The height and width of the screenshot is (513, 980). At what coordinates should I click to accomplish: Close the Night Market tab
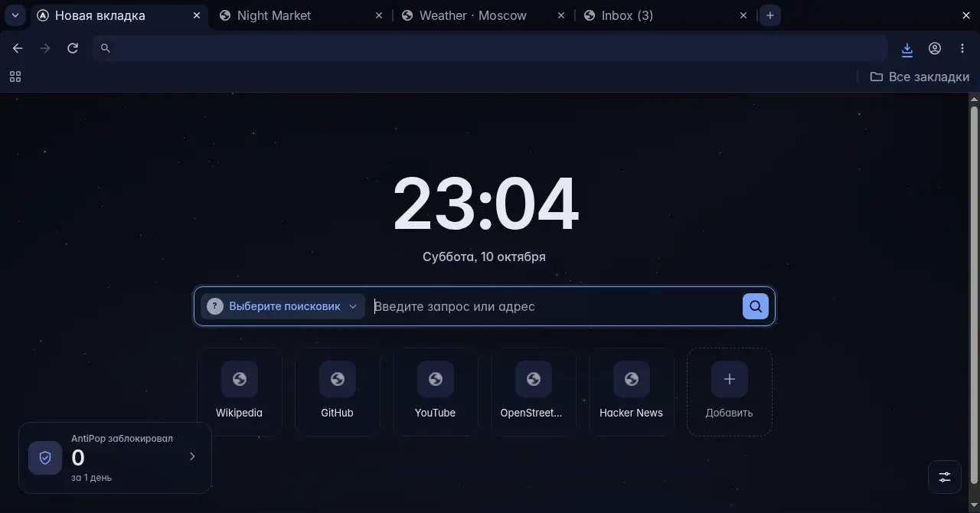point(379,15)
